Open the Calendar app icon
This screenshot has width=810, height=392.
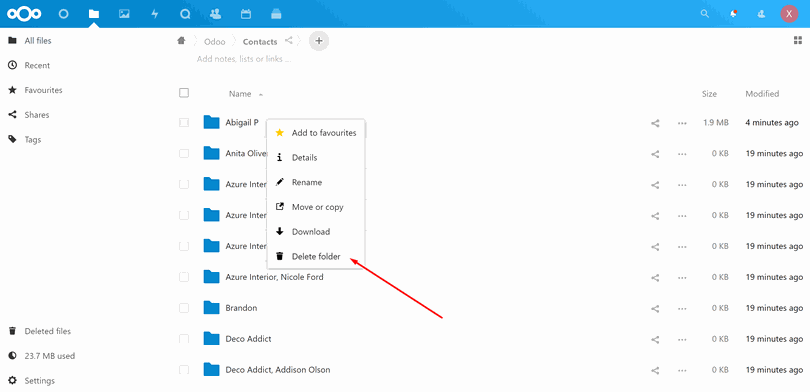(246, 14)
